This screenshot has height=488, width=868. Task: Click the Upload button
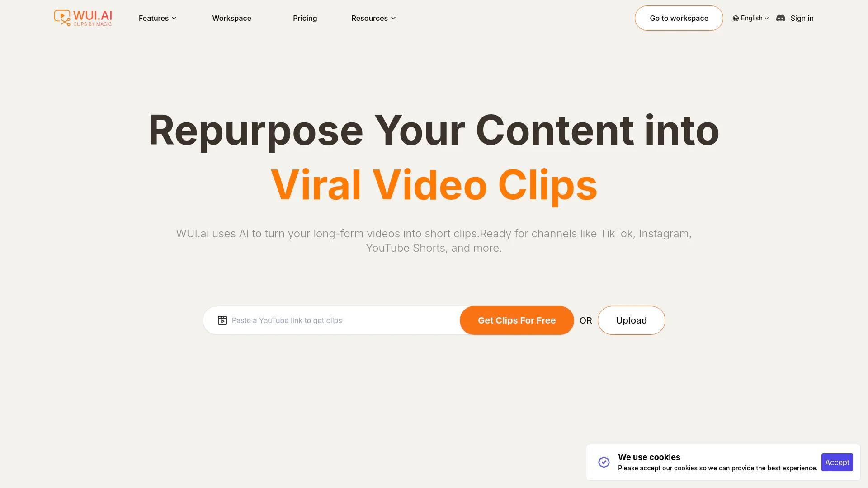click(x=631, y=320)
